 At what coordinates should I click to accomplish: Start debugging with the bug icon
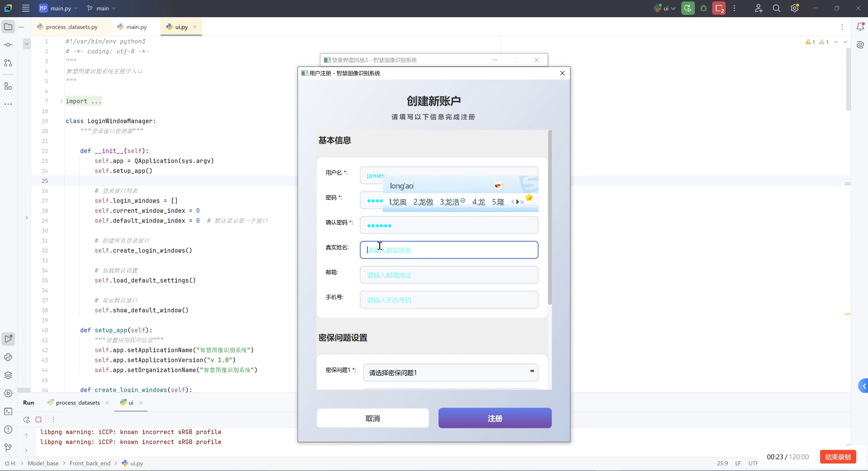click(703, 8)
